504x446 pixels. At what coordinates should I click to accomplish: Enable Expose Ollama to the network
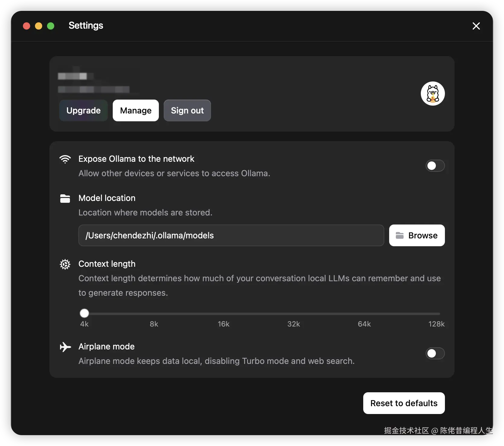(x=435, y=166)
